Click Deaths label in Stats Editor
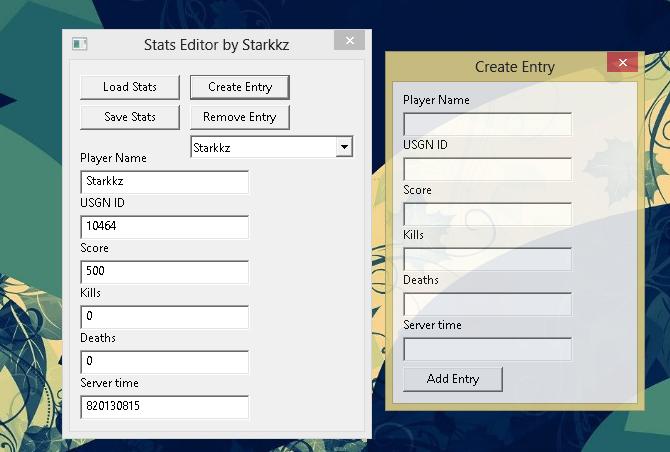Screen dimensions: 670x452 click(x=98, y=338)
